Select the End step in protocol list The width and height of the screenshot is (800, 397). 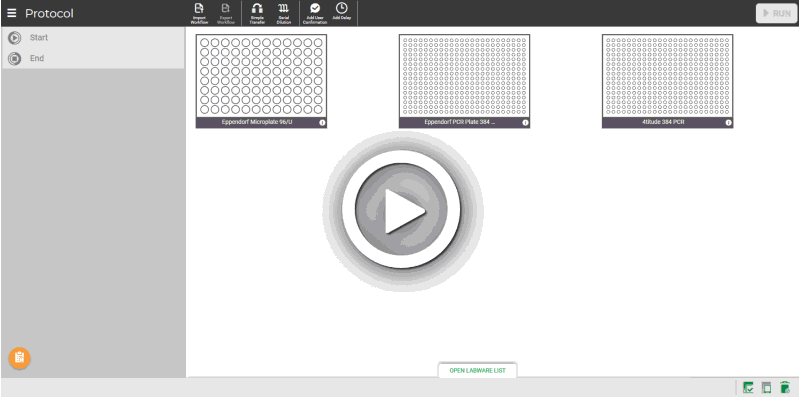pyautogui.click(x=93, y=59)
